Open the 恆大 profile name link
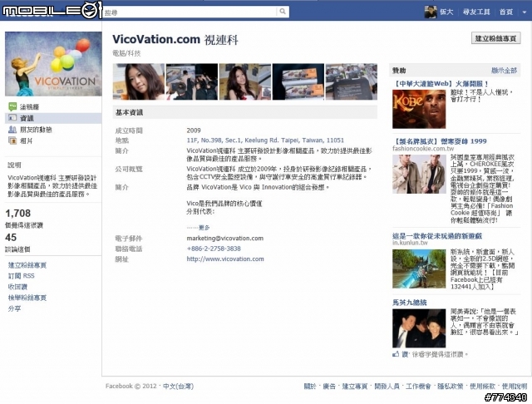532x404 pixels. click(x=446, y=12)
